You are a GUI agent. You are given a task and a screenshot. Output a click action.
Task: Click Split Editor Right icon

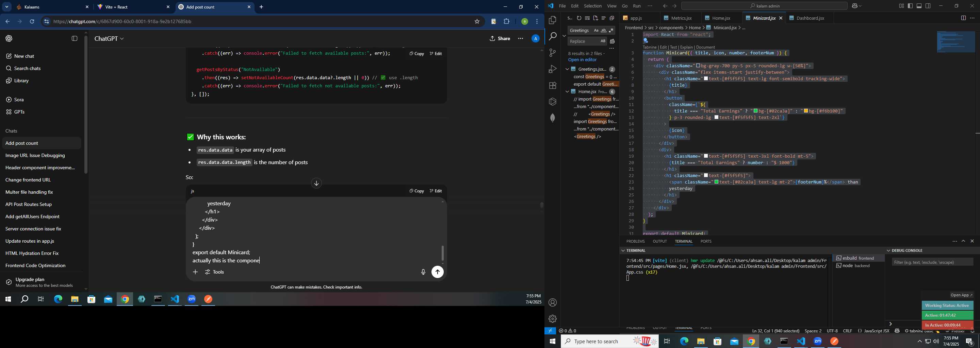tap(963, 18)
